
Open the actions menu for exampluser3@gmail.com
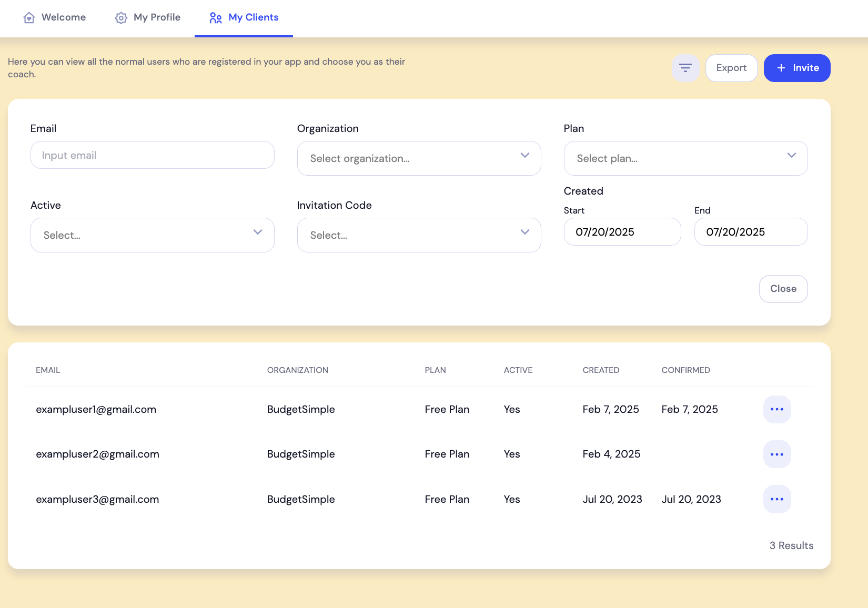[776, 499]
